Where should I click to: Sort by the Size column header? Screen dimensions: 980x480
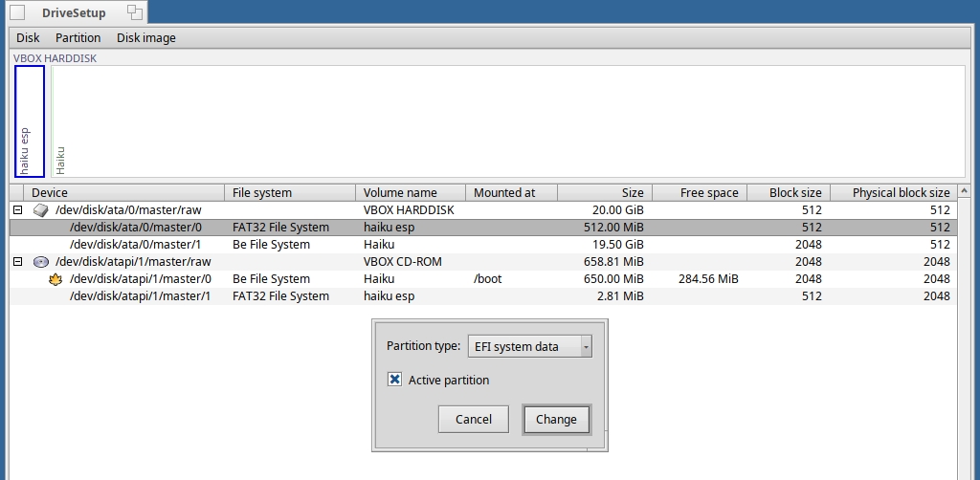click(603, 192)
